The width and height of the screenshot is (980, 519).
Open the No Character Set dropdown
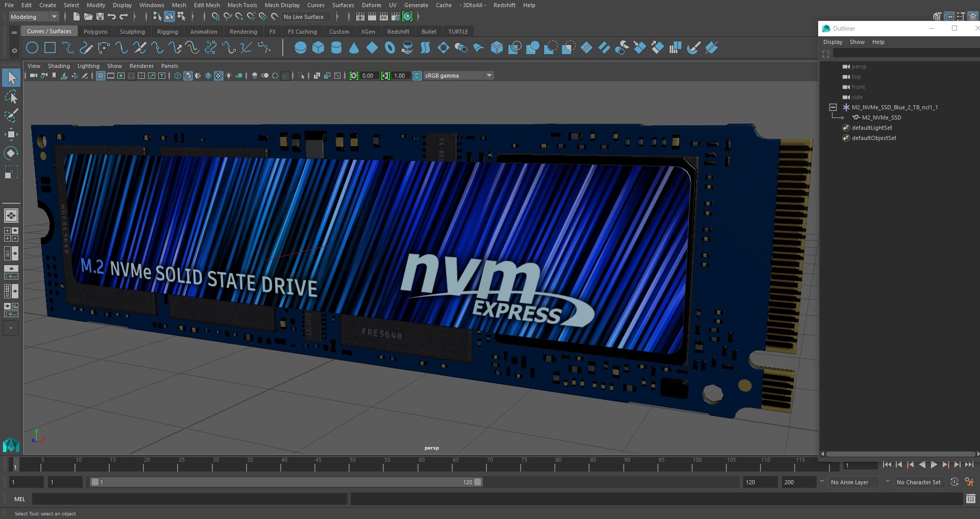click(x=919, y=482)
